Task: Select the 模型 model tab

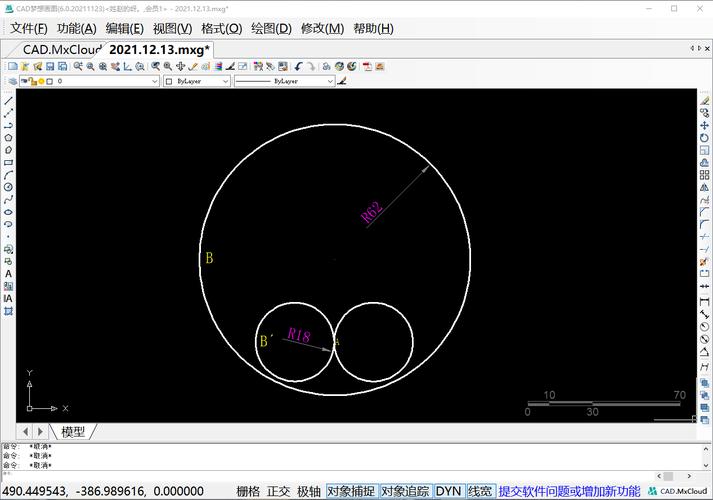Action: coord(73,431)
